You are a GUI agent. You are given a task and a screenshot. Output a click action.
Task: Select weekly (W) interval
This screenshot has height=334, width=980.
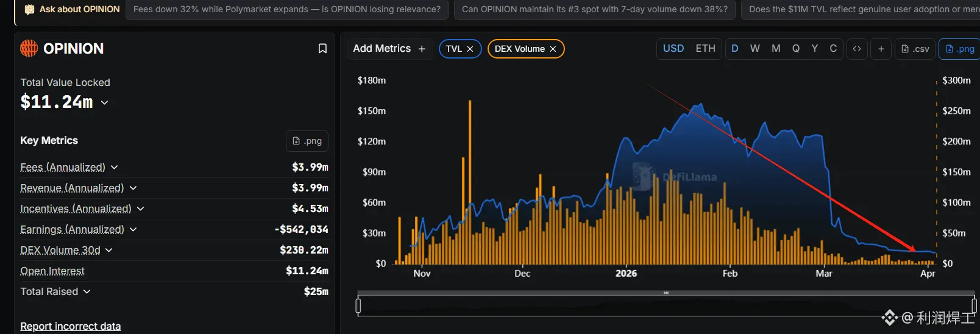point(755,49)
